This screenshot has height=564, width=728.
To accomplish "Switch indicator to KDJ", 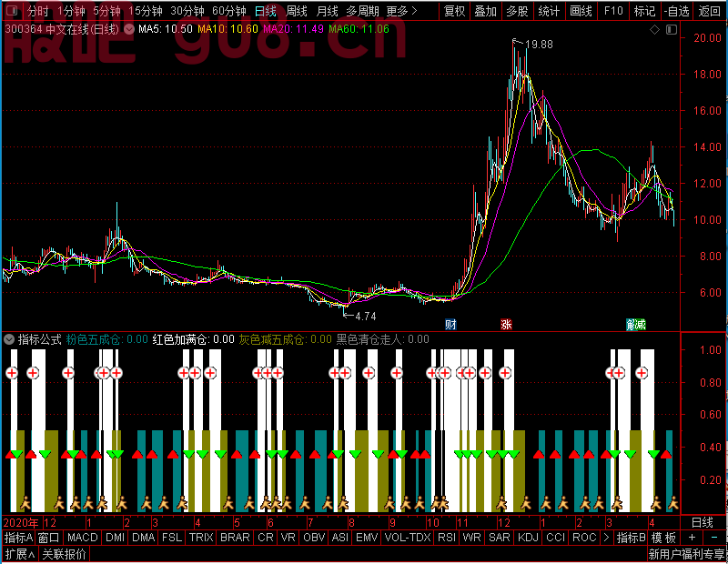I will [x=528, y=538].
